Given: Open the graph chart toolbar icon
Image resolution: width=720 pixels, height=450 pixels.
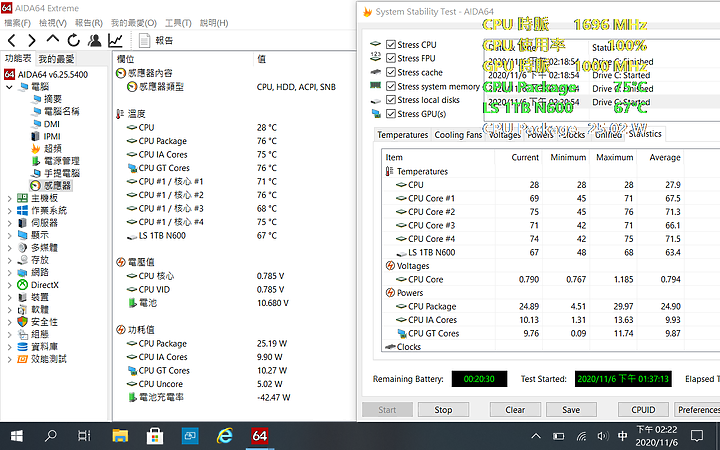Looking at the screenshot, I should 115,40.
